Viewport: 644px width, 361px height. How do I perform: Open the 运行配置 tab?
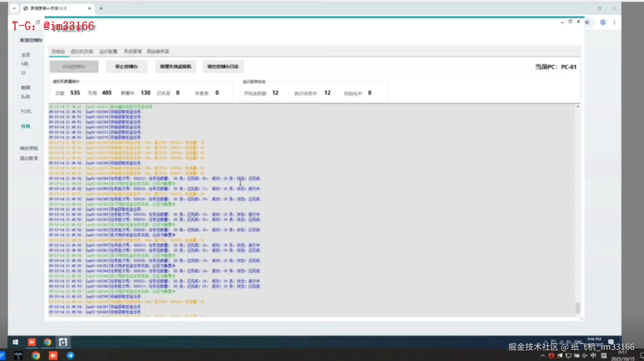pos(108,51)
